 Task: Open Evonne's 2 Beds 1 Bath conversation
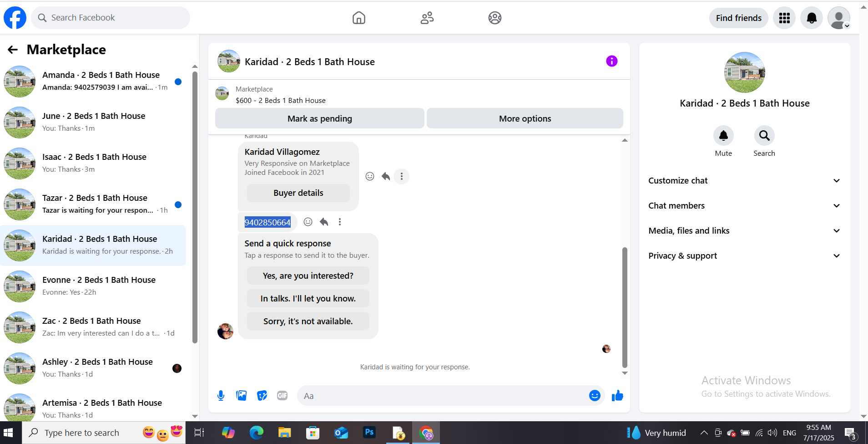(93, 286)
